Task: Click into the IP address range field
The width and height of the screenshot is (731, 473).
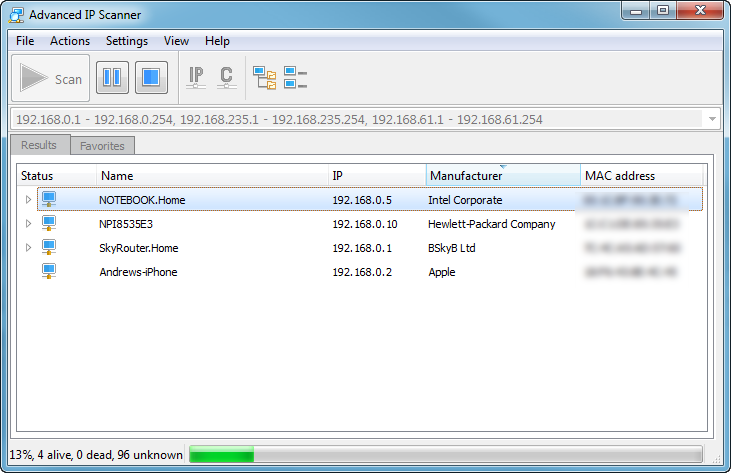Action: [x=357, y=119]
